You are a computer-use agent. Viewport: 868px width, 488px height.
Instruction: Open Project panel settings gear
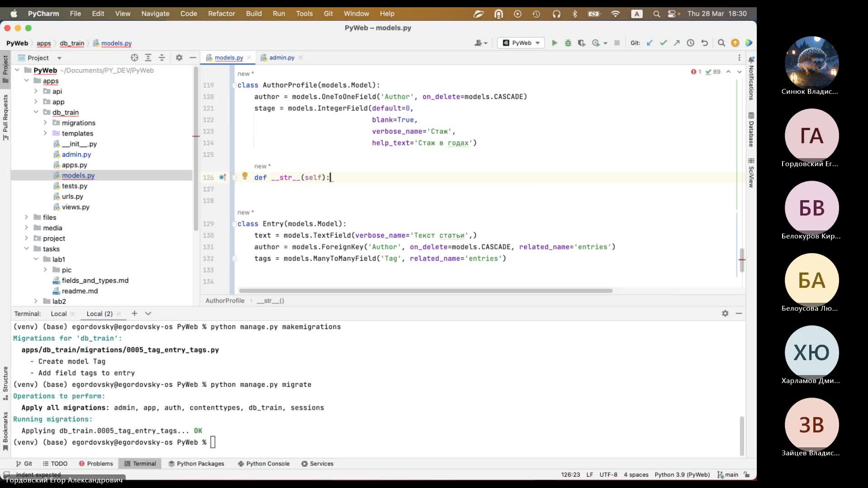point(179,58)
